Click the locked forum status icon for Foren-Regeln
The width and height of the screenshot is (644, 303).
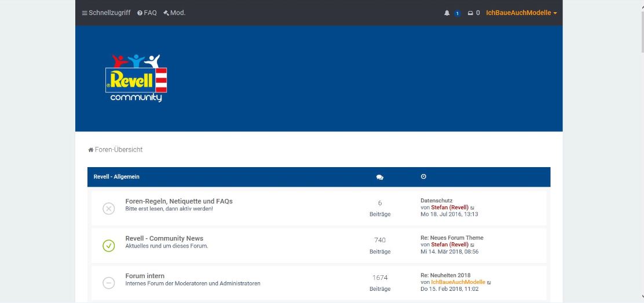click(x=108, y=209)
